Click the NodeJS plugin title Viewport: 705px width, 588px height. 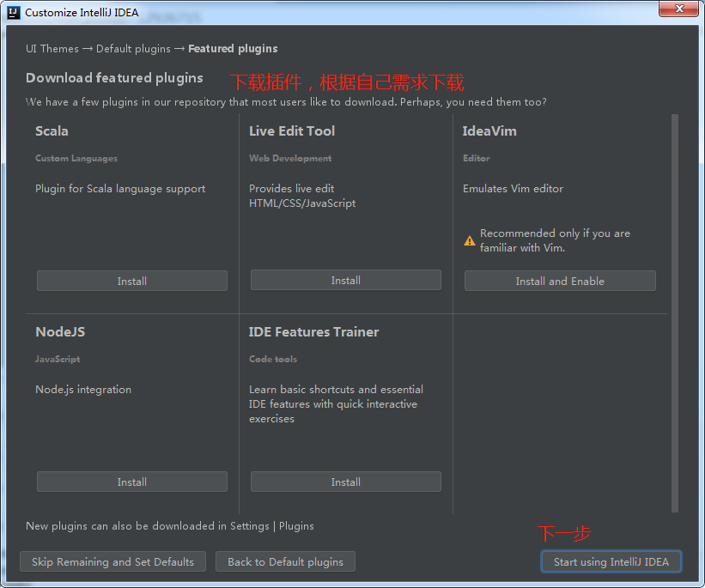pos(60,331)
